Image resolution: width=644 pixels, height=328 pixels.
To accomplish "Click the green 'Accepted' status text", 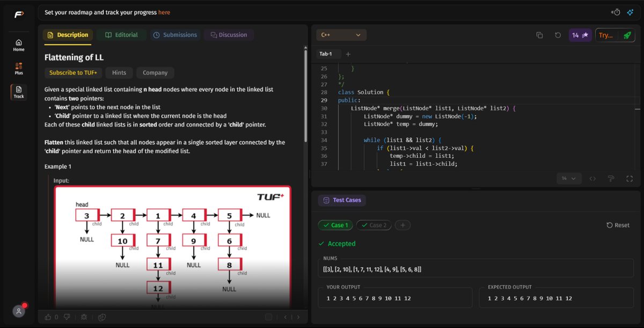I will click(x=341, y=243).
